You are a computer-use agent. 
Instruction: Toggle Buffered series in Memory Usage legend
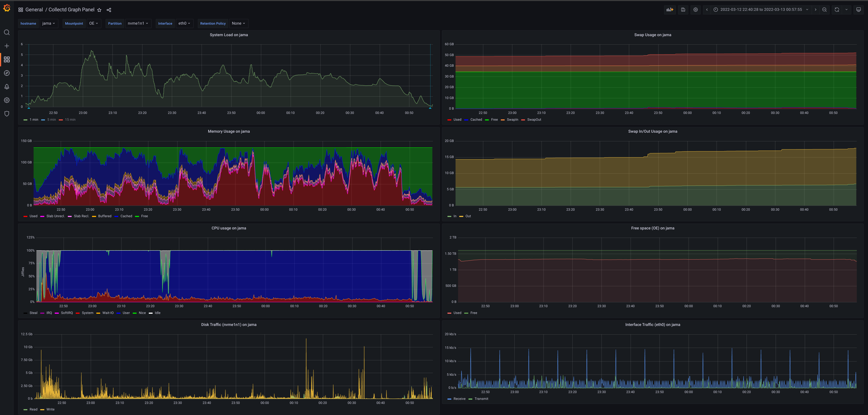[105, 216]
